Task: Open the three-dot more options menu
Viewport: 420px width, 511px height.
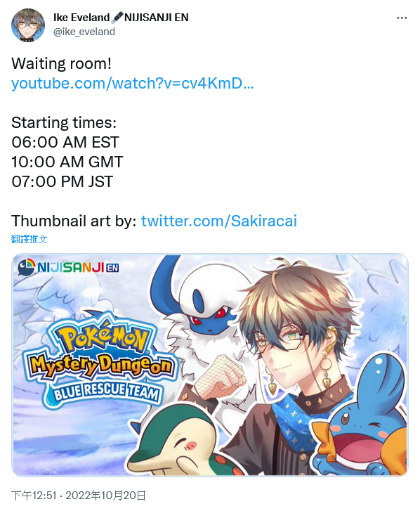Action: 402,18
